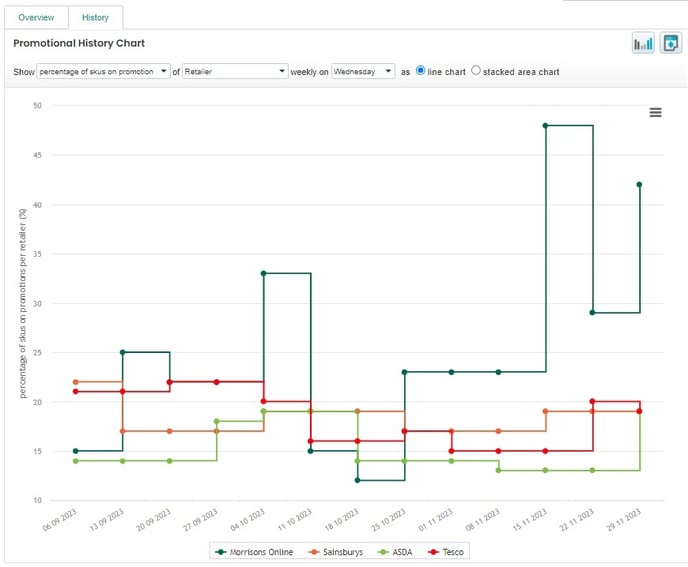Click ASDA data point at 27 09 2023
This screenshot has height=567, width=688.
[216, 422]
